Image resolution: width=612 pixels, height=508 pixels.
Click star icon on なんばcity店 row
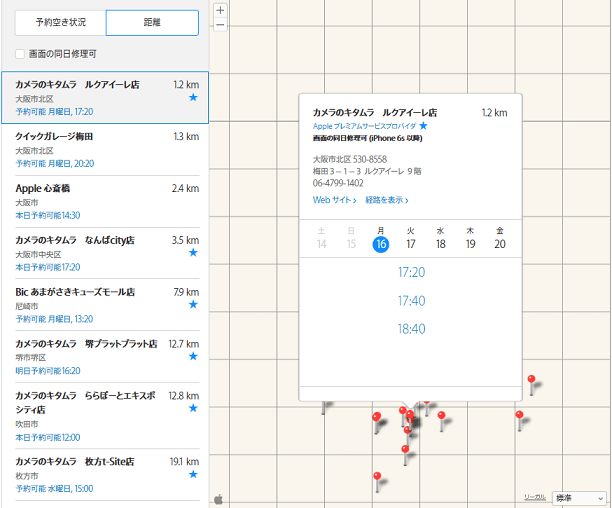[193, 253]
